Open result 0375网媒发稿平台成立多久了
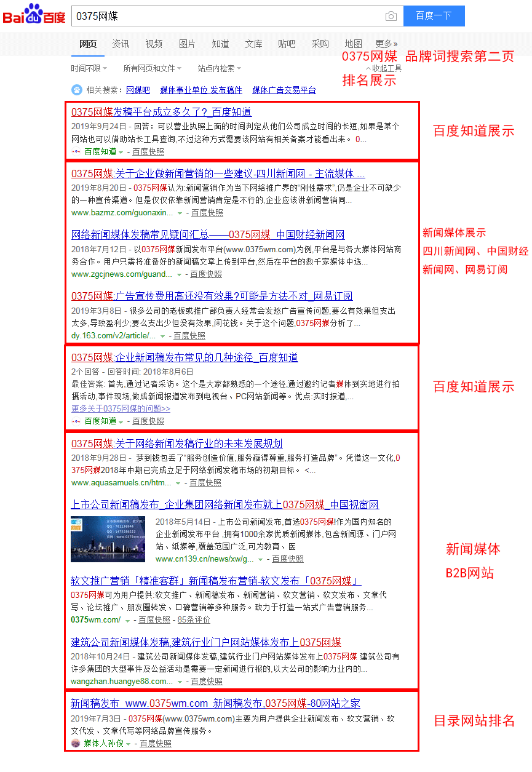Viewport: 532px width, 772px height. (161, 112)
